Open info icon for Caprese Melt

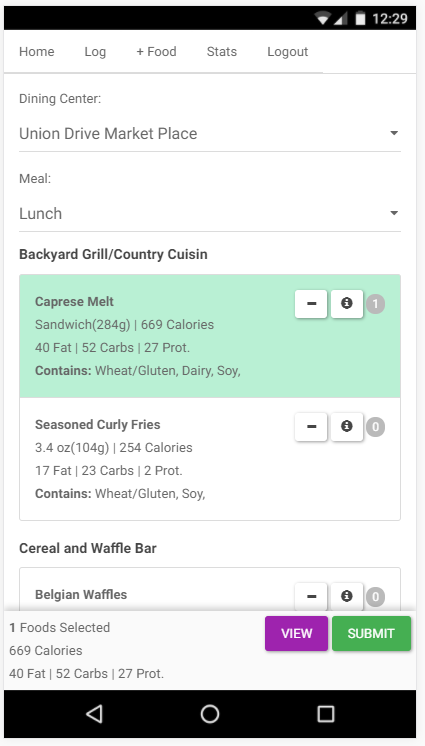pos(346,304)
